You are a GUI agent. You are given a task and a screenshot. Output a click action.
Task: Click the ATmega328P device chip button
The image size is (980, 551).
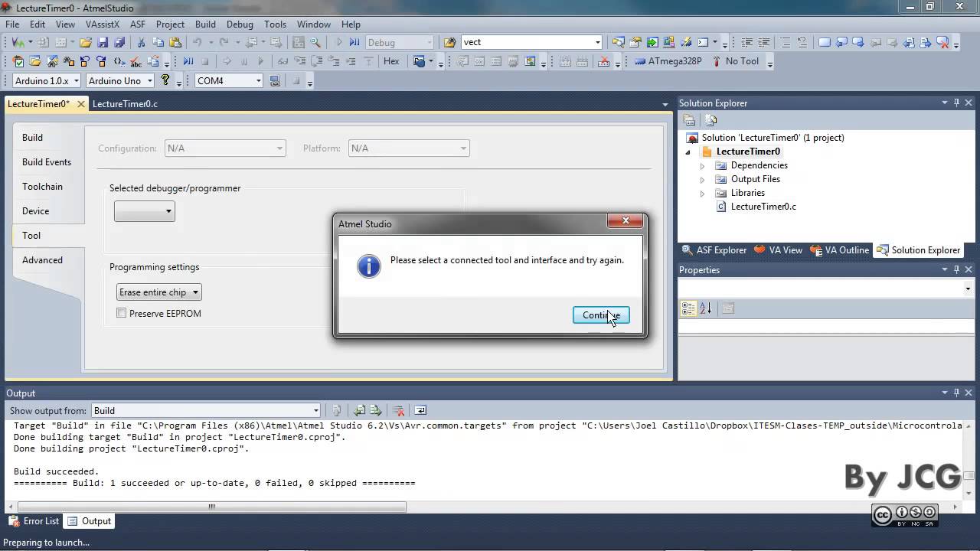click(668, 61)
